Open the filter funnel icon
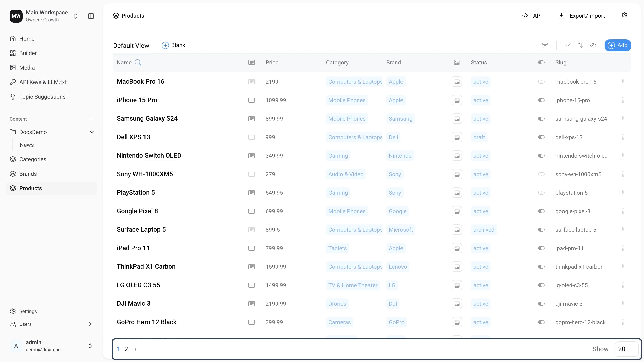The height and width of the screenshot is (362, 644). [x=568, y=45]
